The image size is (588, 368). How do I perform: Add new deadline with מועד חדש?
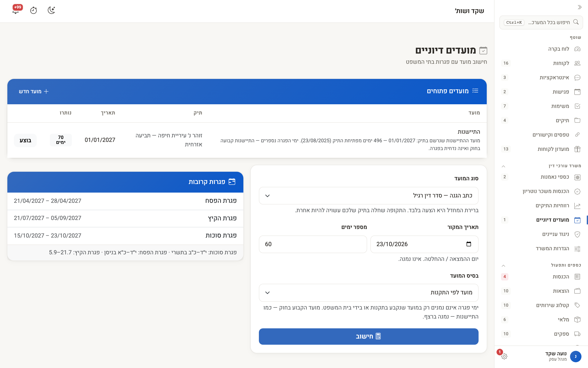34,92
